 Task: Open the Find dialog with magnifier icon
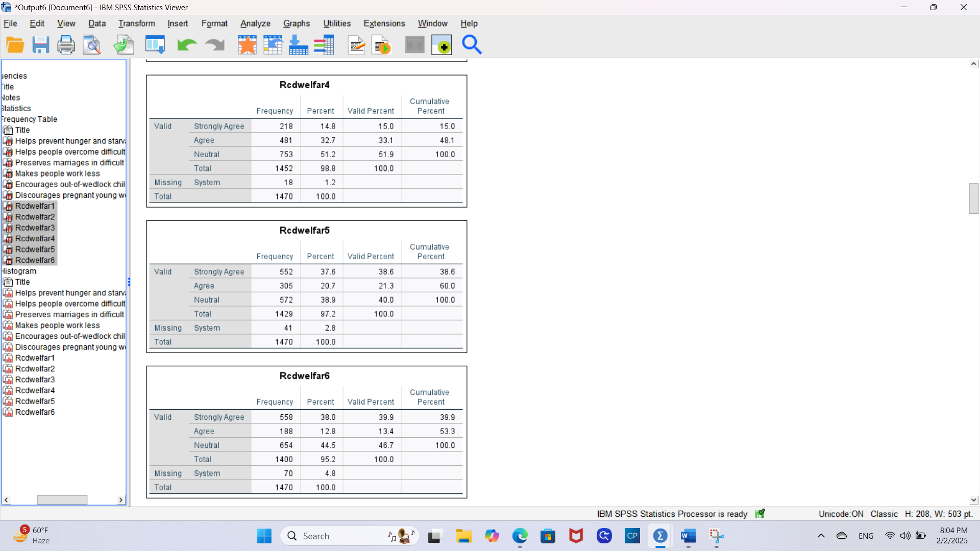[x=472, y=45]
